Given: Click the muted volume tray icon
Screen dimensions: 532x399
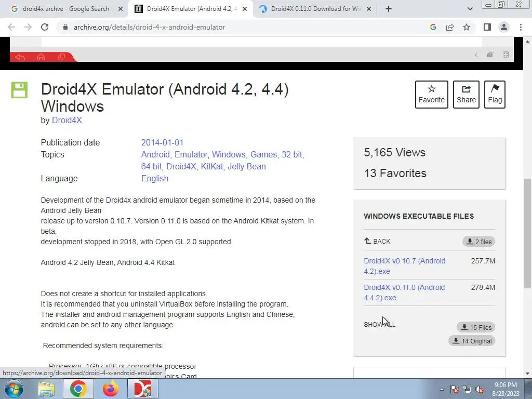Looking at the screenshot, I should pyautogui.click(x=480, y=390).
